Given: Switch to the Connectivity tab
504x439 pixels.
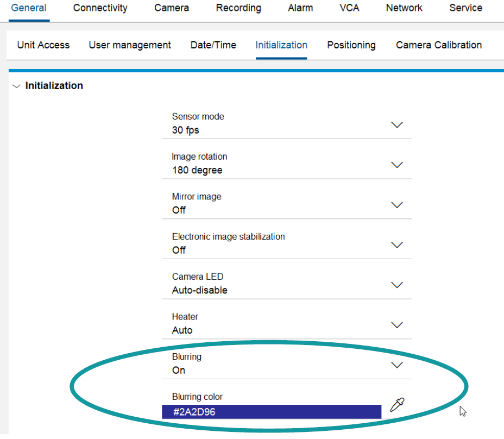Looking at the screenshot, I should pos(100,8).
